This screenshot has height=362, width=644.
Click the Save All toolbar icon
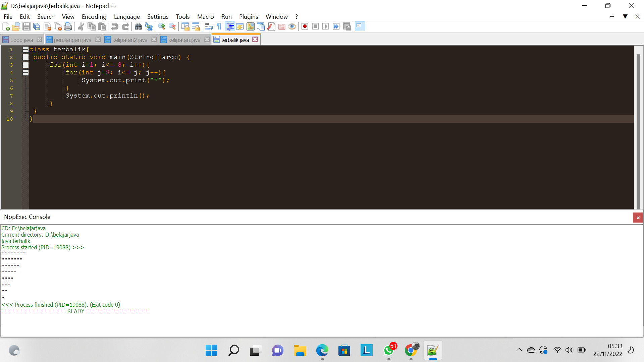(x=37, y=26)
